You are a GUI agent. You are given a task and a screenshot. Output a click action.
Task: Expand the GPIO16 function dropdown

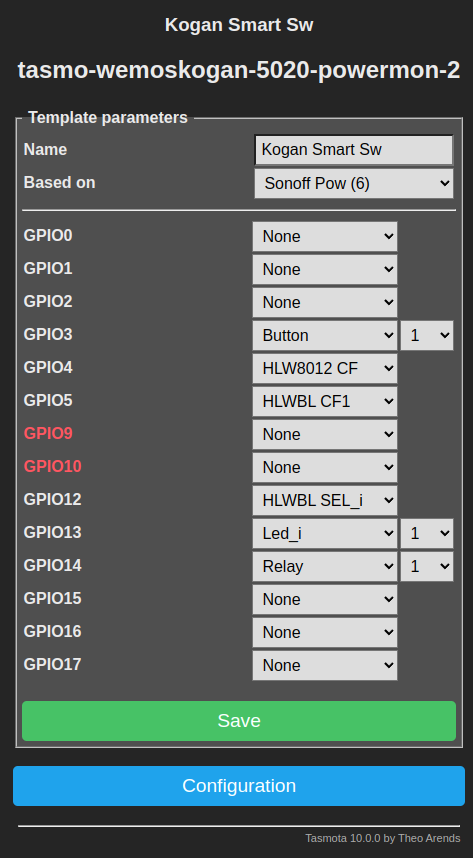pos(325,633)
